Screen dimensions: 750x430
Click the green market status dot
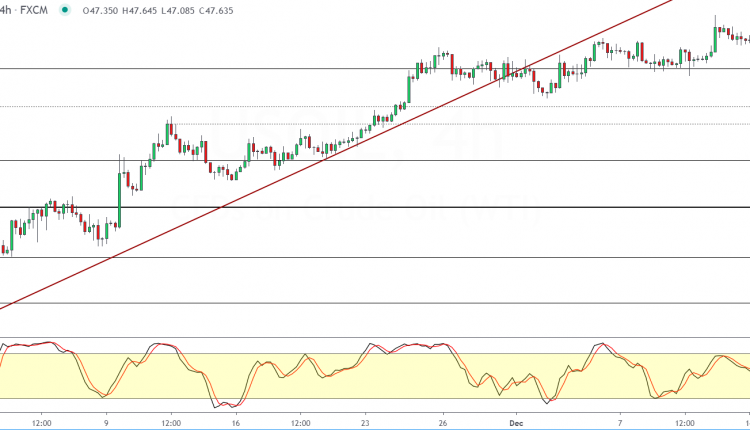[65, 11]
